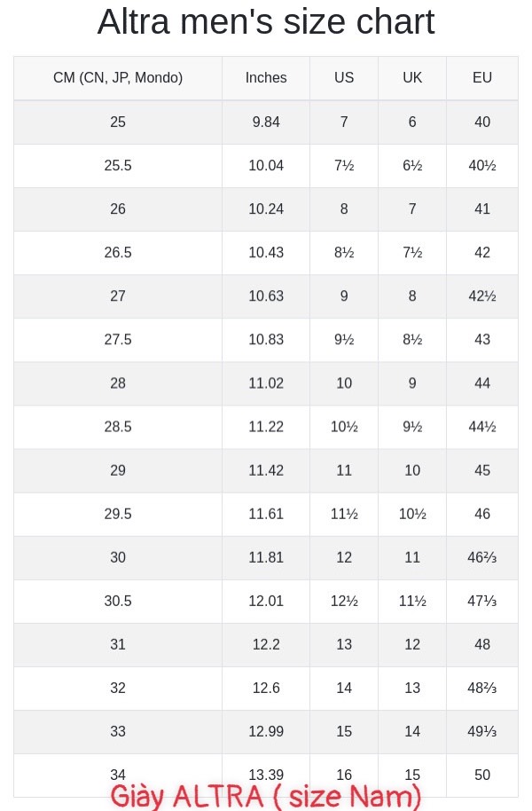
Task: Click the Giày ALTRA (size Nam) caption
Action: click(266, 797)
